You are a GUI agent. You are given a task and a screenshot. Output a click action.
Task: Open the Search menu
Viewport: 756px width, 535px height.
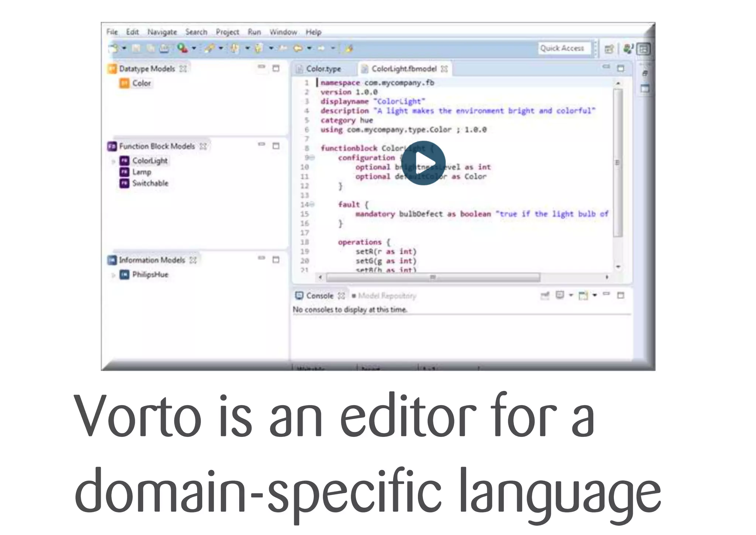pos(196,32)
